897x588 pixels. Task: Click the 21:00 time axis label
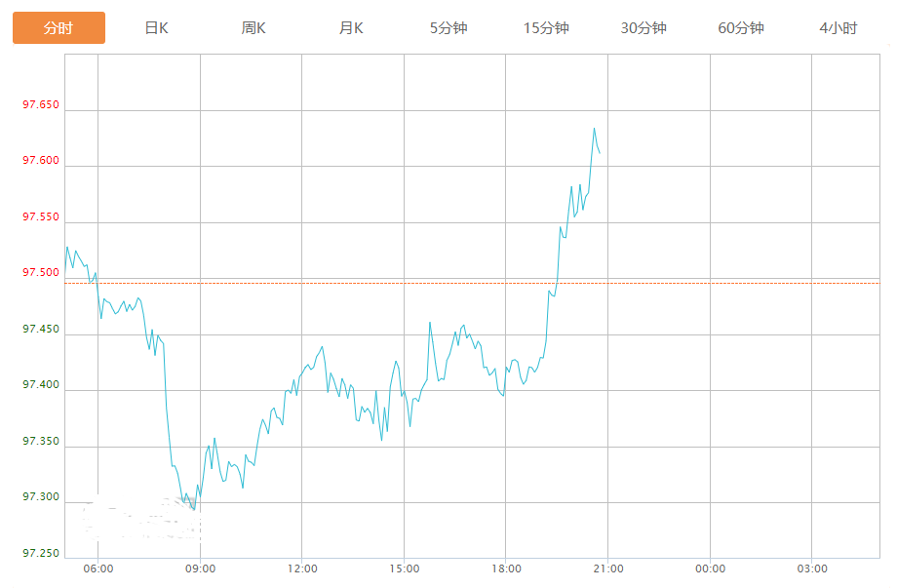coord(607,568)
